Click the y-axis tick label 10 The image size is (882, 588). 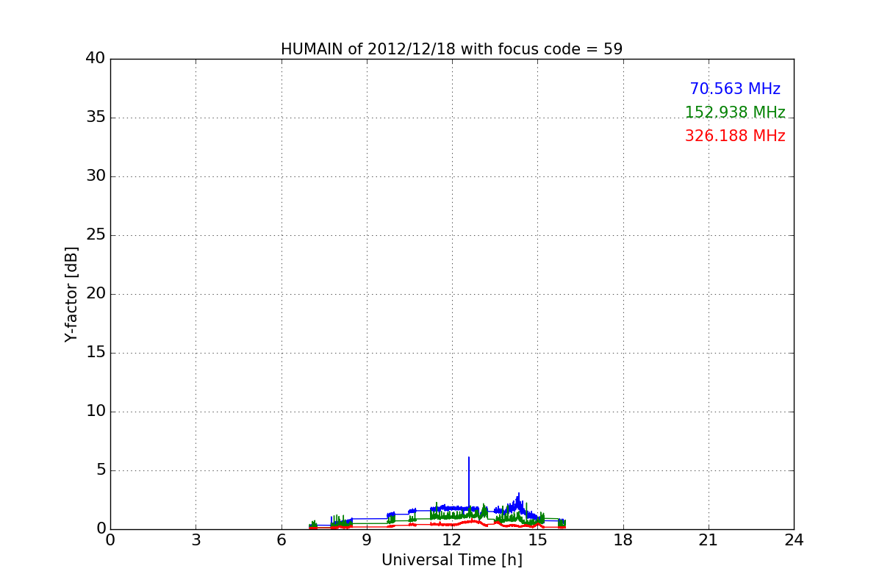pyautogui.click(x=96, y=412)
